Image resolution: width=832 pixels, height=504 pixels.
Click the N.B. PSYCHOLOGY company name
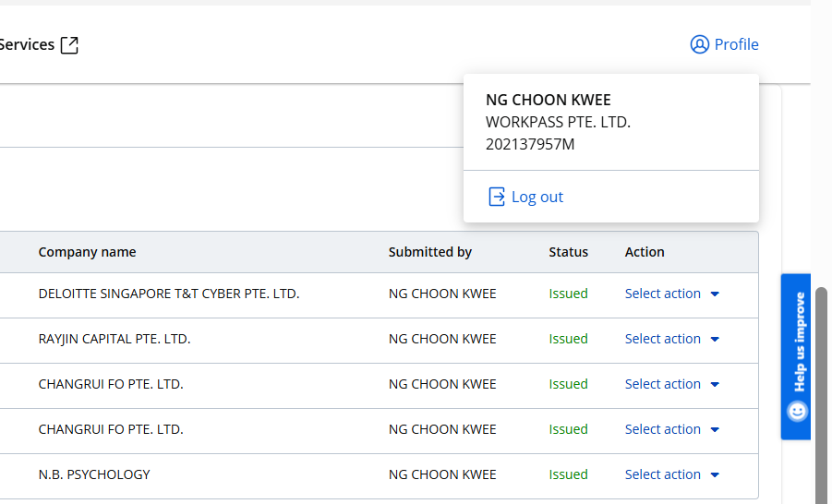click(94, 474)
